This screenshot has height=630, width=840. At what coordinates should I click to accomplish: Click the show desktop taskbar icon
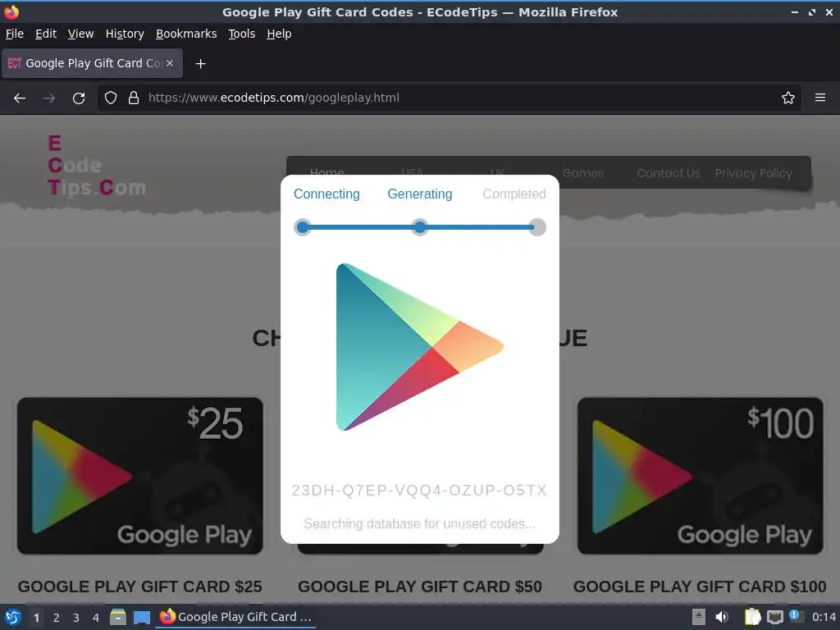(142, 617)
